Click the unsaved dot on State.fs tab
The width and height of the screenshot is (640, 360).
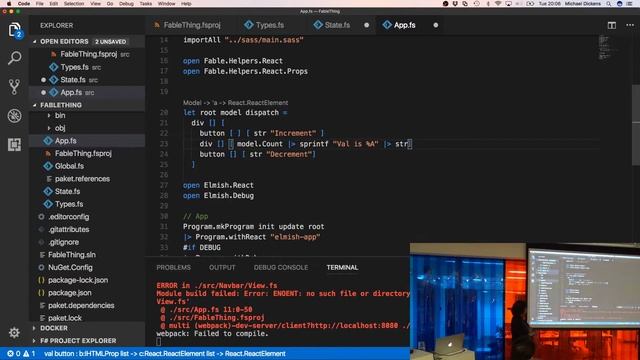(366, 25)
